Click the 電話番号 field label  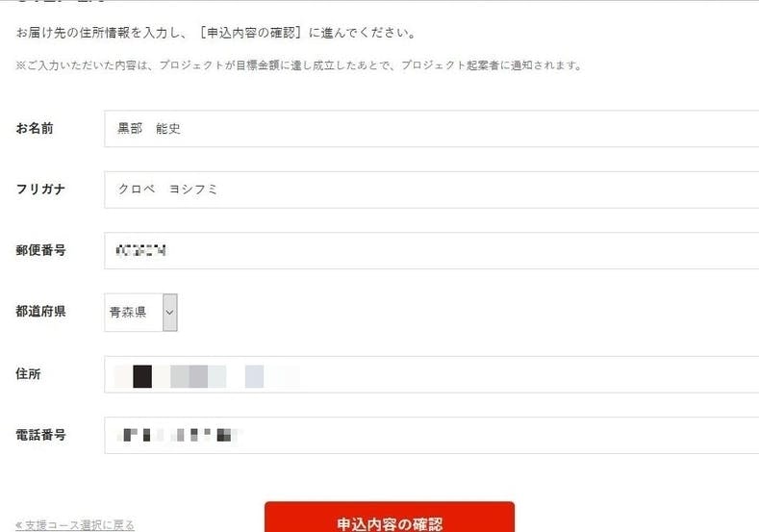(x=40, y=435)
